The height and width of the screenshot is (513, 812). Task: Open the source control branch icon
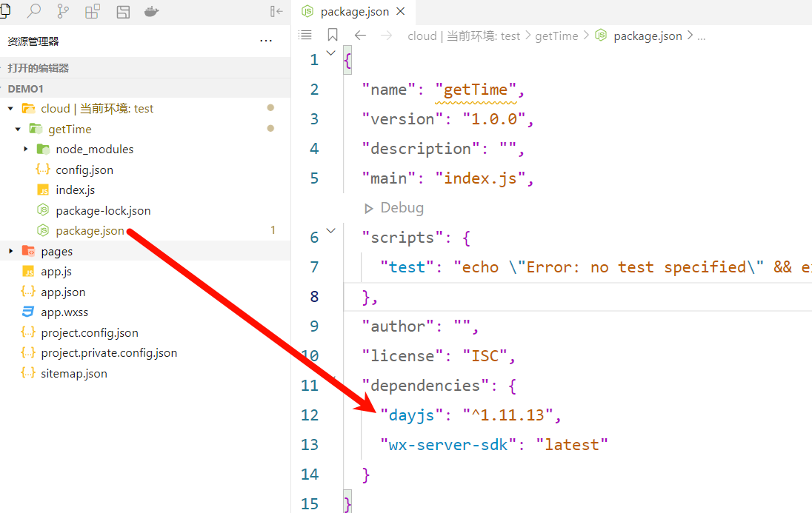[63, 11]
